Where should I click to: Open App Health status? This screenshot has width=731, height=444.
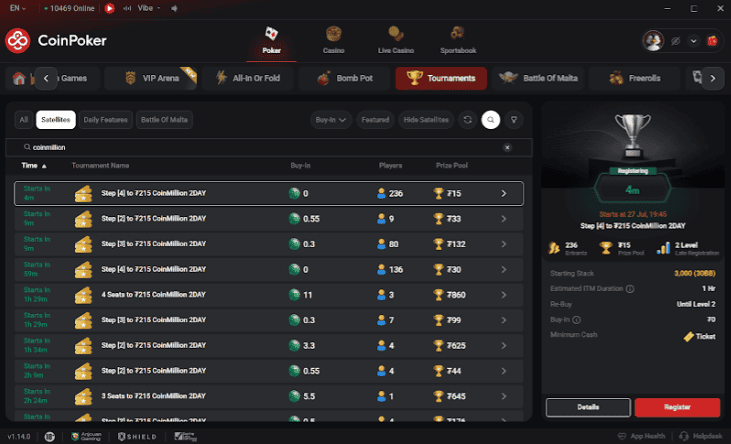point(641,437)
